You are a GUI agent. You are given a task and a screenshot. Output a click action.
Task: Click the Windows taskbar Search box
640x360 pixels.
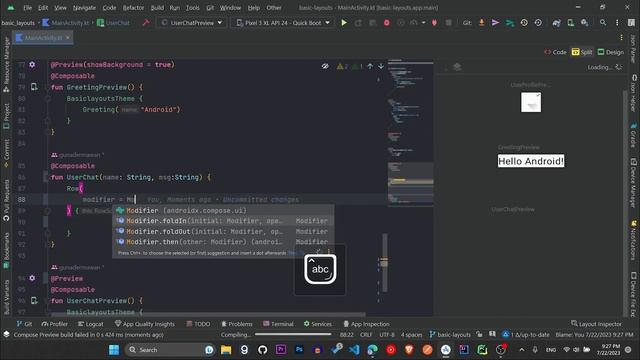[x=170, y=349]
